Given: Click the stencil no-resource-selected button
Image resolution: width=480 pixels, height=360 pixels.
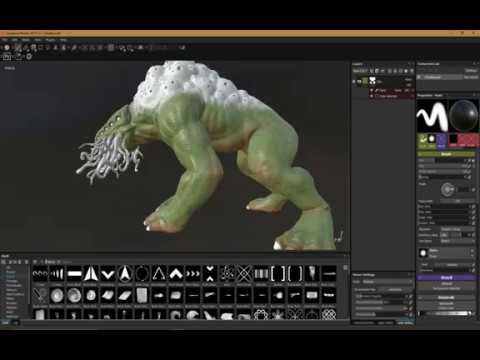Looking at the screenshot, I should click(446, 286).
